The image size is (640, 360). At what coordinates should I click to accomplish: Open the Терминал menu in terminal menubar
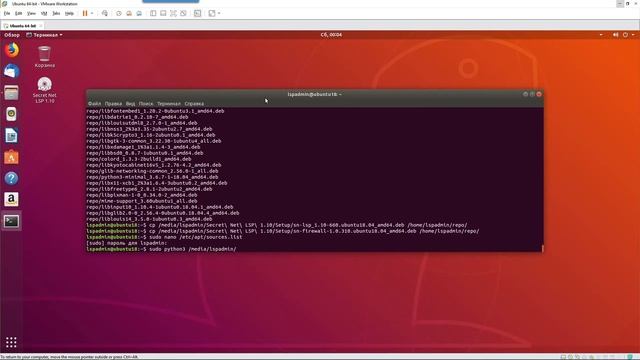click(x=169, y=104)
